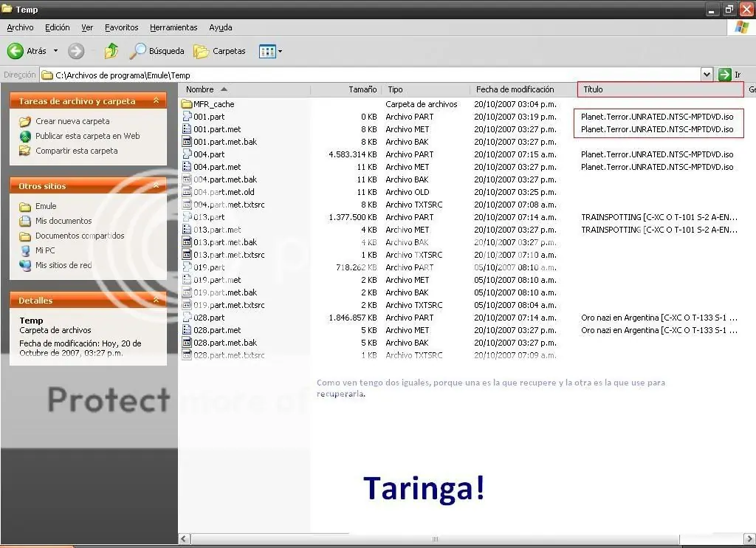
Task: Toggle the Carpetas folders pane
Action: coord(220,51)
